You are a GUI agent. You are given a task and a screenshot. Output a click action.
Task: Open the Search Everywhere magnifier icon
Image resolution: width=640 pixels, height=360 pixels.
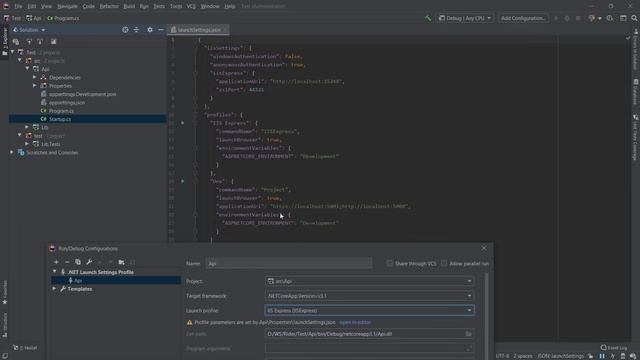[x=634, y=18]
